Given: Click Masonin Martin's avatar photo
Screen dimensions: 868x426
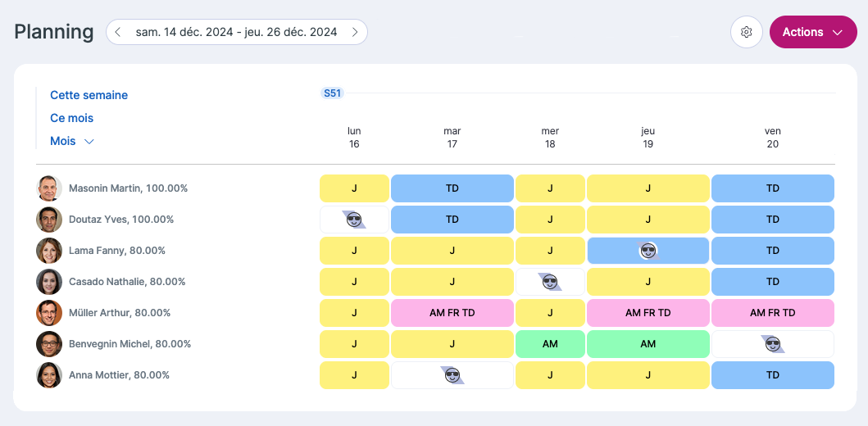Looking at the screenshot, I should click(x=48, y=188).
